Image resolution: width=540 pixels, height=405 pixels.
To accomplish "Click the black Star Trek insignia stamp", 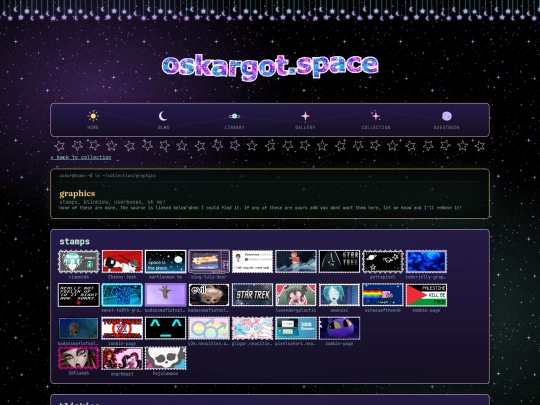I will click(x=339, y=262).
